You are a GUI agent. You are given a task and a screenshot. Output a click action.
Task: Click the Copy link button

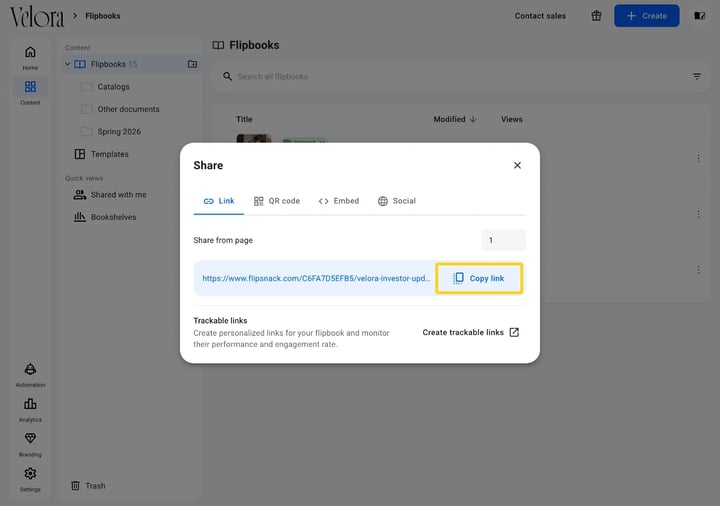(x=479, y=278)
